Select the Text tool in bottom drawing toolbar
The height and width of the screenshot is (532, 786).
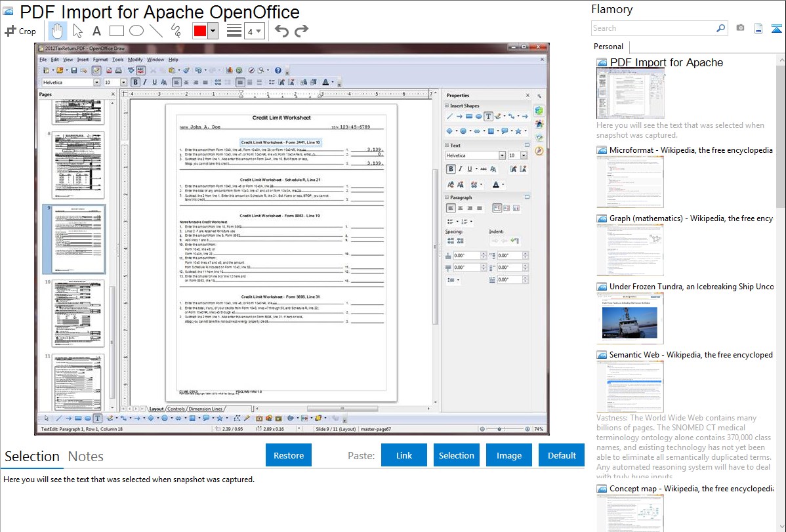(97, 418)
